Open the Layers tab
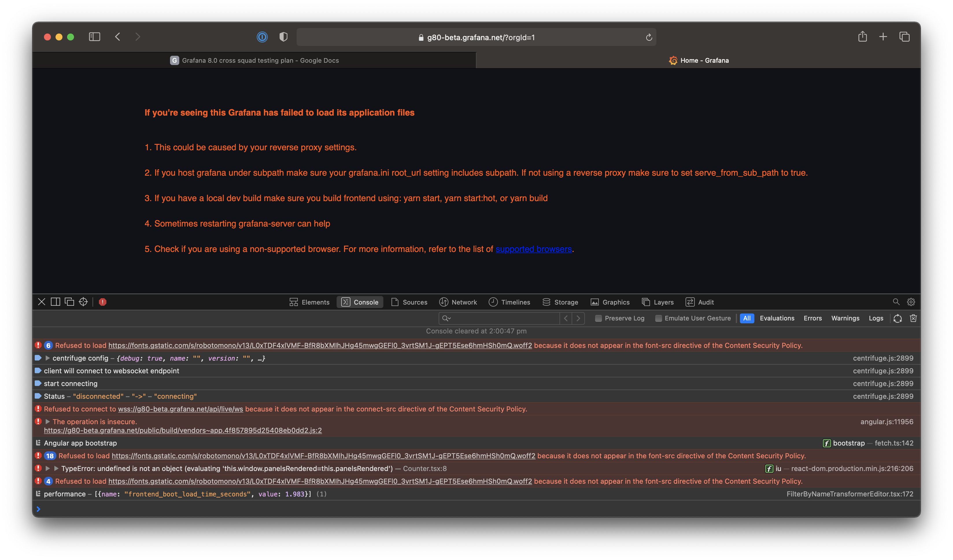The width and height of the screenshot is (953, 560). click(x=658, y=302)
